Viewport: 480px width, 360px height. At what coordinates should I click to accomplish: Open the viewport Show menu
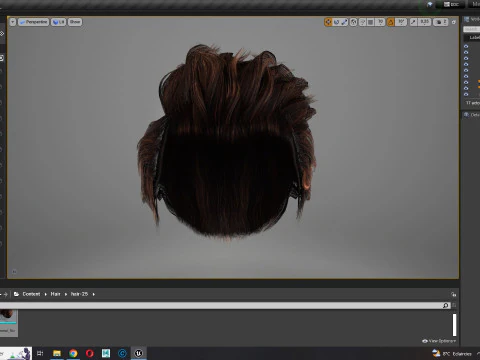(x=75, y=22)
